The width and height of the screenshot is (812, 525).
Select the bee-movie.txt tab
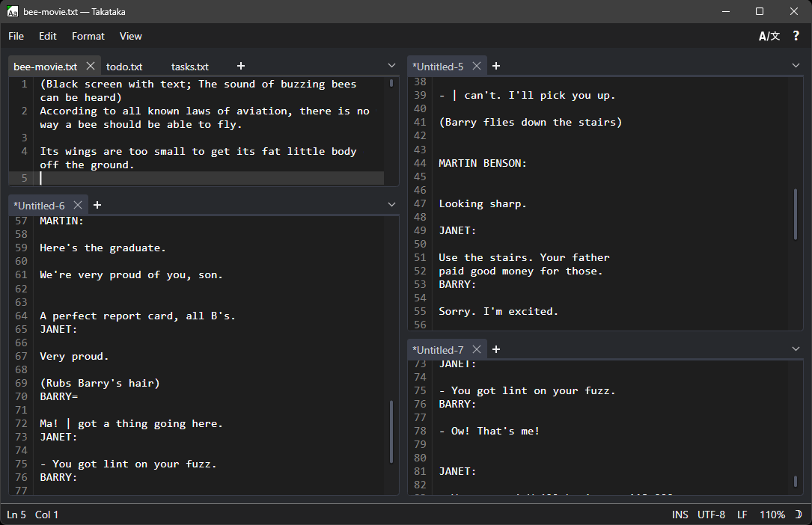46,67
